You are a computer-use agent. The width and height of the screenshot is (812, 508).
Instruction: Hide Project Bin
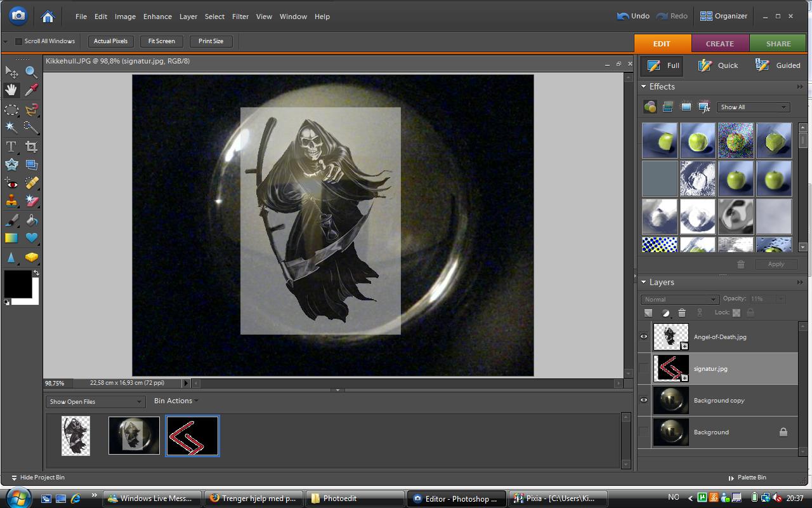tap(37, 478)
